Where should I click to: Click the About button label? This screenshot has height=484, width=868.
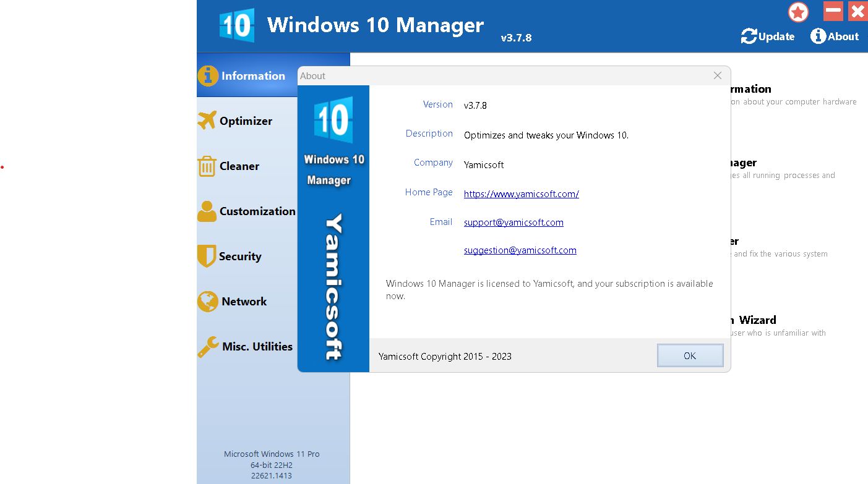(x=843, y=36)
